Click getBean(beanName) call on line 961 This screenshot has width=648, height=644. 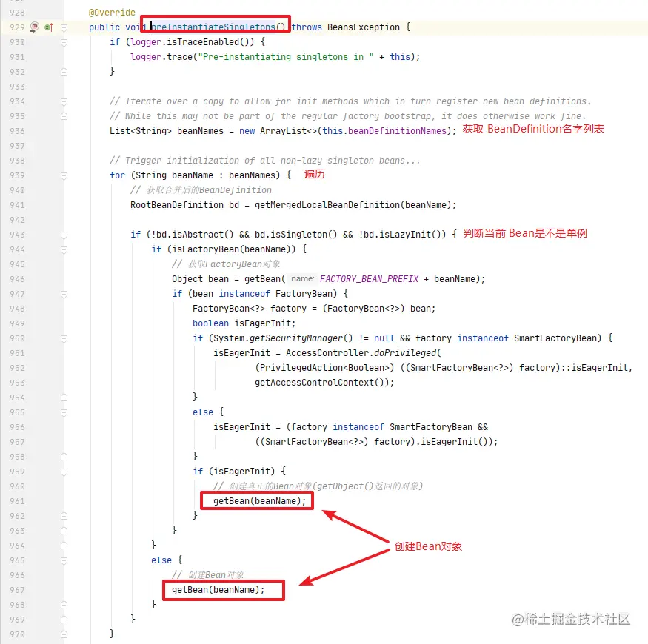coord(257,501)
